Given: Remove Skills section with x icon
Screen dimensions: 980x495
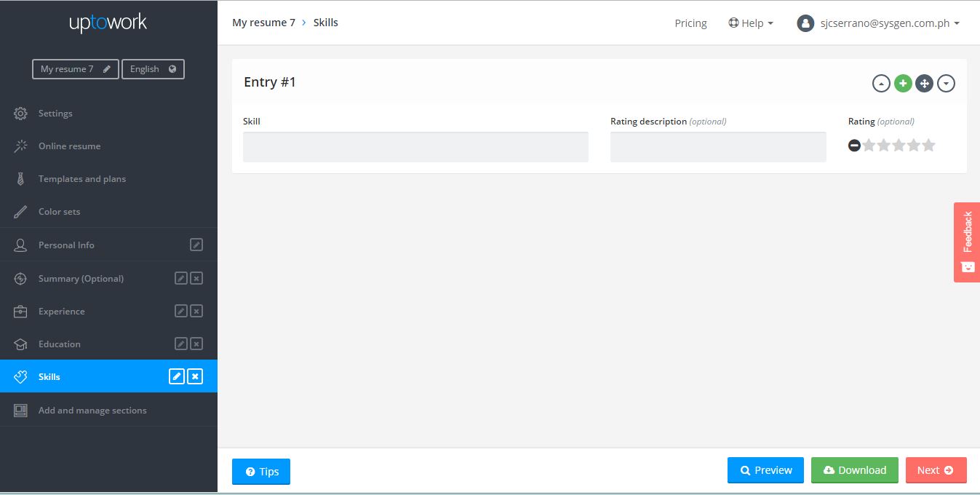Looking at the screenshot, I should point(195,376).
